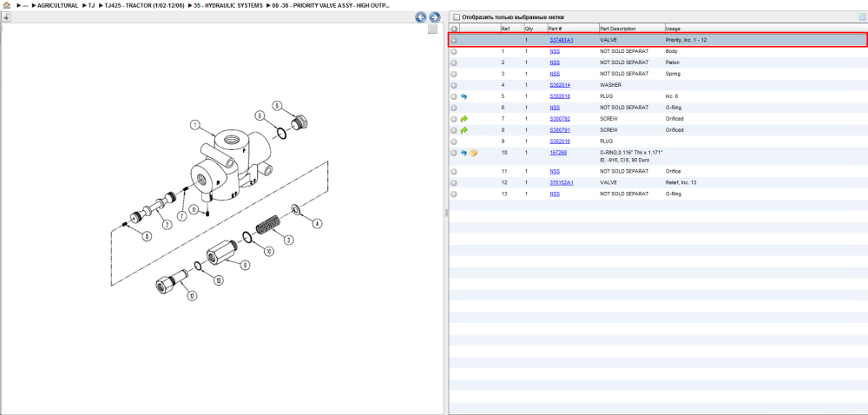The height and width of the screenshot is (415, 868).
Task: Open the 08-36 PRIORITY VALVE ASSY breadcrumb
Action: pos(331,5)
